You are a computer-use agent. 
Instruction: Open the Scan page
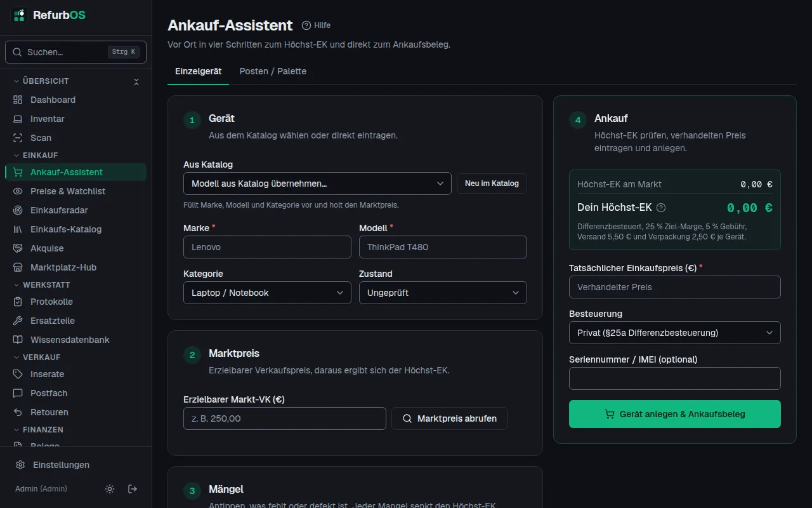(x=75, y=138)
